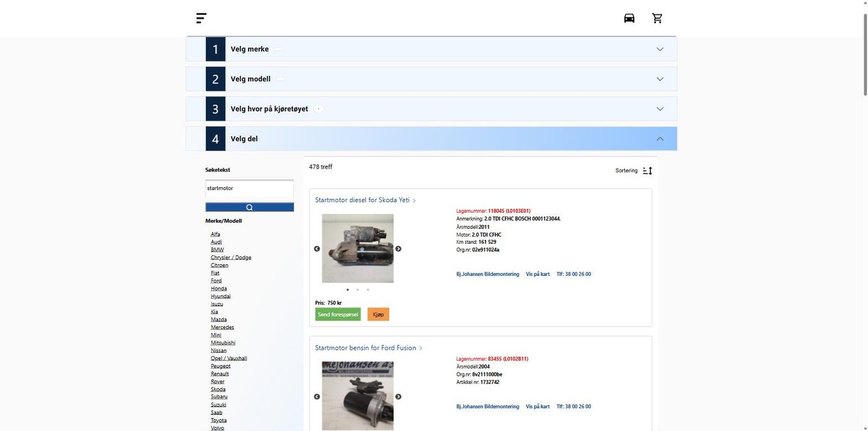Image resolution: width=868 pixels, height=431 pixels.
Task: Filter by Opel / Vauxhall brand
Action: tap(229, 358)
